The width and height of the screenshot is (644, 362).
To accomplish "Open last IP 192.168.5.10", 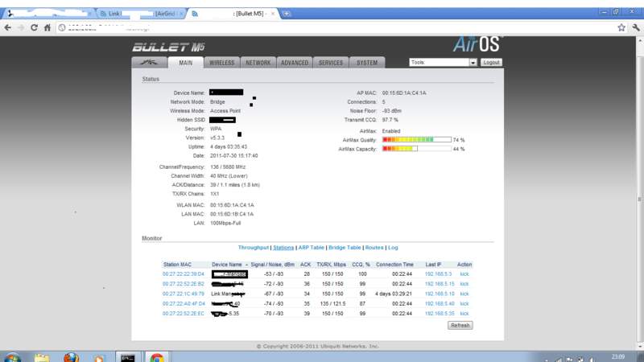I will (440, 294).
